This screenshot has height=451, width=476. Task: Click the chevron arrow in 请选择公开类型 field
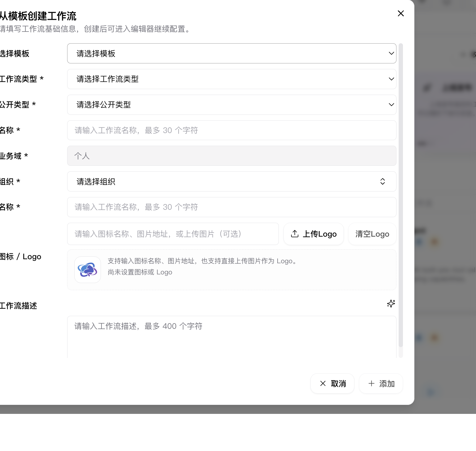[391, 105]
